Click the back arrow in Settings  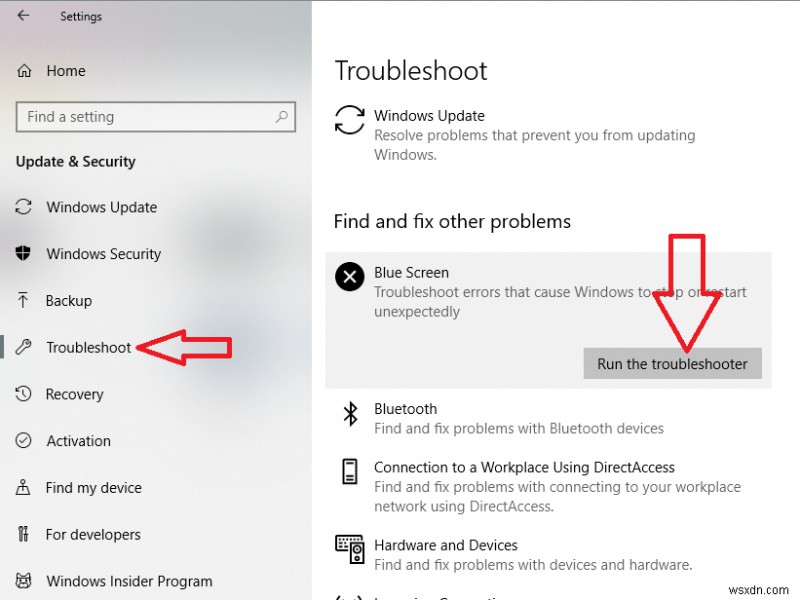[23, 16]
